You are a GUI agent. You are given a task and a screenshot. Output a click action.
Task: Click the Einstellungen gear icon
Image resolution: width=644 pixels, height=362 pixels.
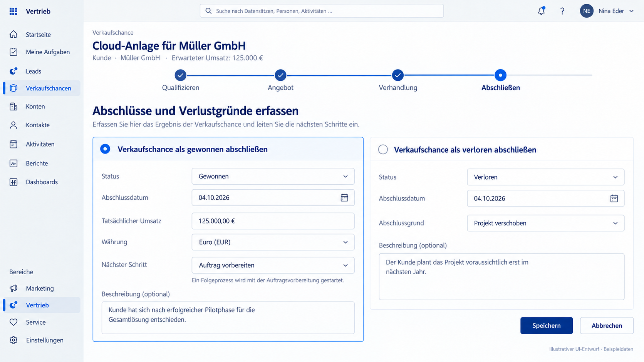13,340
